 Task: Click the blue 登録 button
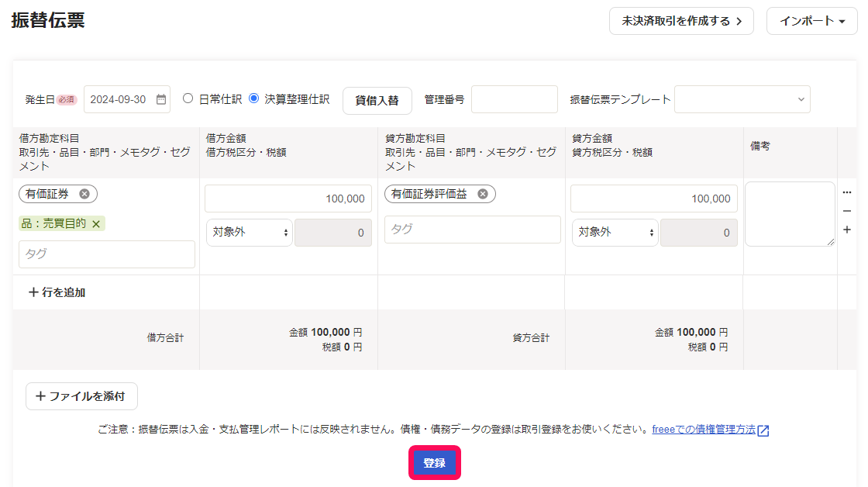pos(435,463)
